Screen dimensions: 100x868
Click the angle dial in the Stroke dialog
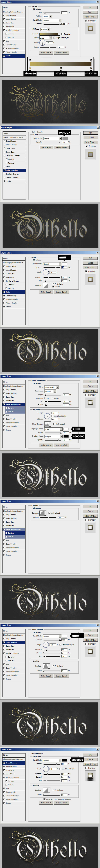[x=42, y=43]
